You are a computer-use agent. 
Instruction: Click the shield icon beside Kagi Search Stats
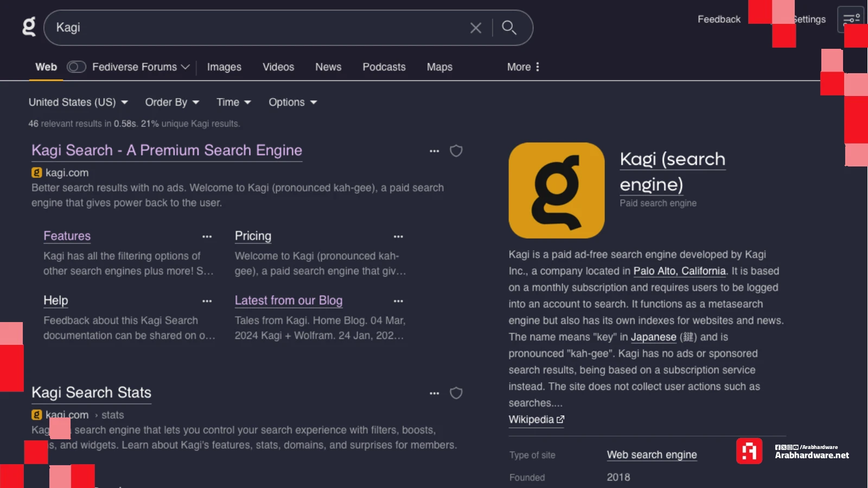tap(456, 393)
